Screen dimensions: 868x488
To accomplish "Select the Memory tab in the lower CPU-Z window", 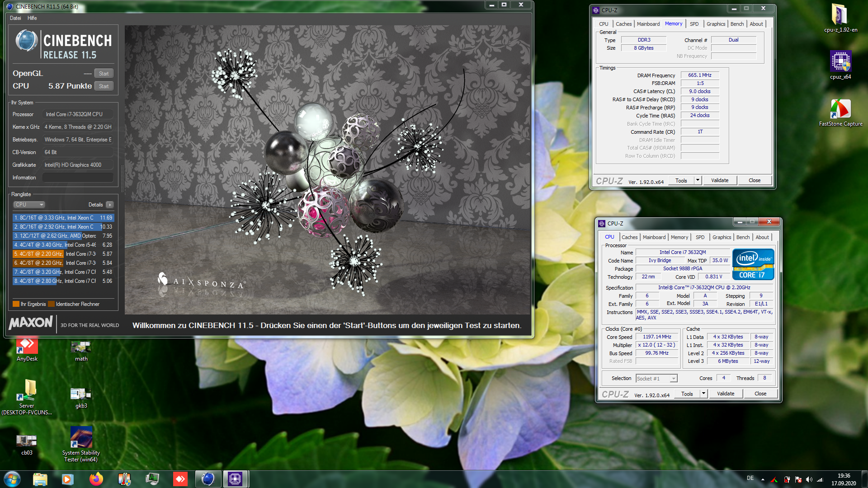I will 679,237.
